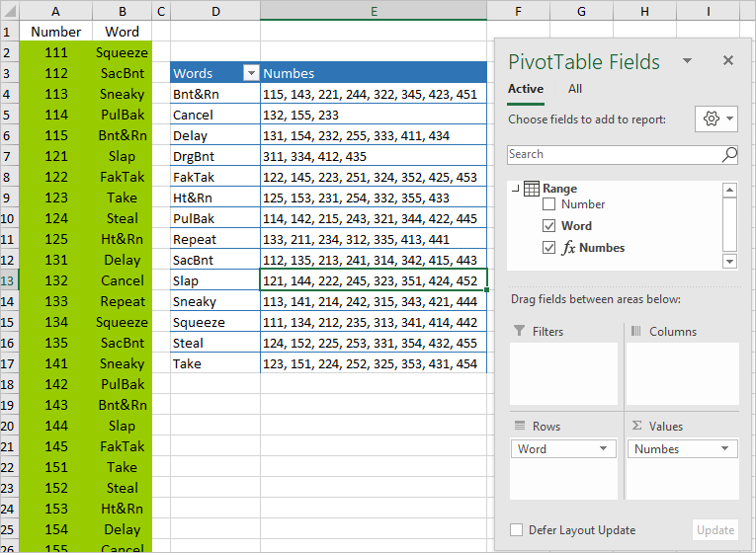Click cell with 125, 153, 231, 254, 332, 355, 433
The height and width of the screenshot is (553, 756).
(374, 197)
